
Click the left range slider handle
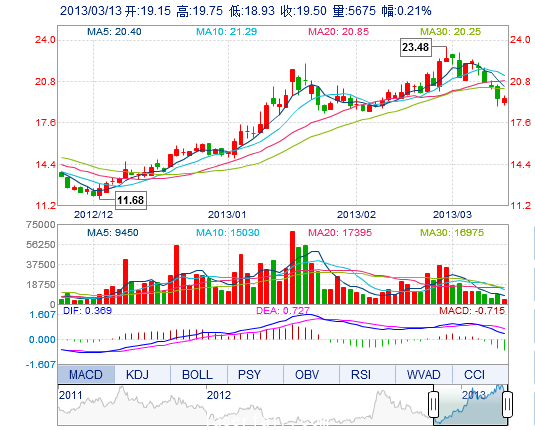click(x=433, y=404)
